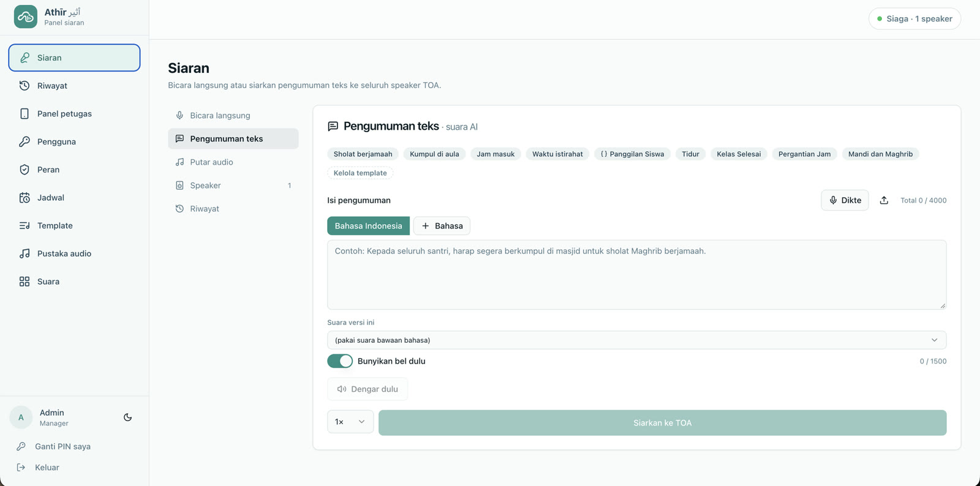Image resolution: width=980 pixels, height=486 pixels.
Task: Open the Panel petugas page
Action: pyautogui.click(x=74, y=114)
